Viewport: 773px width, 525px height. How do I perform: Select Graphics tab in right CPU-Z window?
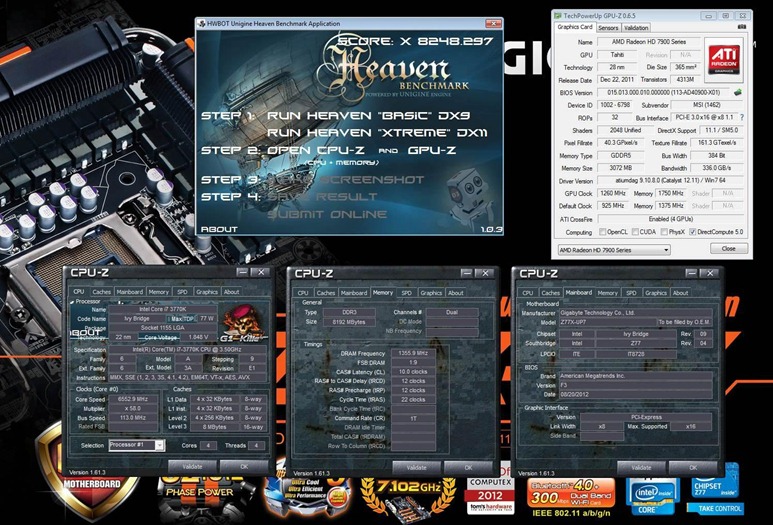pyautogui.click(x=656, y=293)
